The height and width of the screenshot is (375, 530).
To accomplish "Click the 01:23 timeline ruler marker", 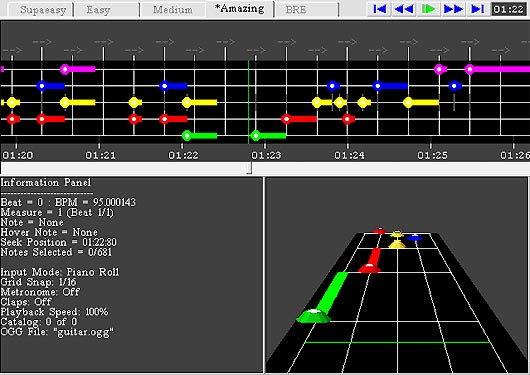I will [266, 155].
